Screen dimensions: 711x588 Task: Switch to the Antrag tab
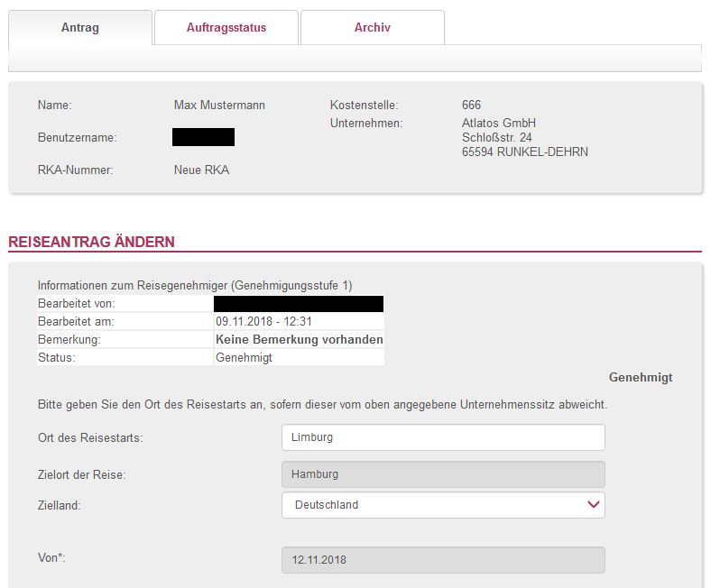(80, 28)
